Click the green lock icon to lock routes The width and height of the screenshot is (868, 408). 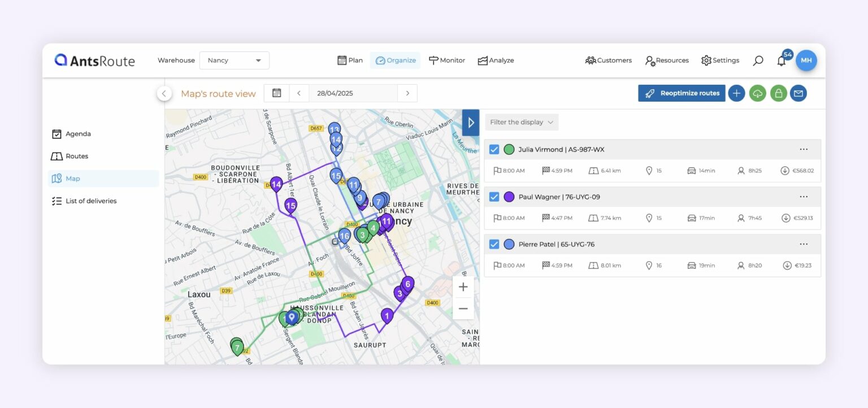[x=778, y=93]
